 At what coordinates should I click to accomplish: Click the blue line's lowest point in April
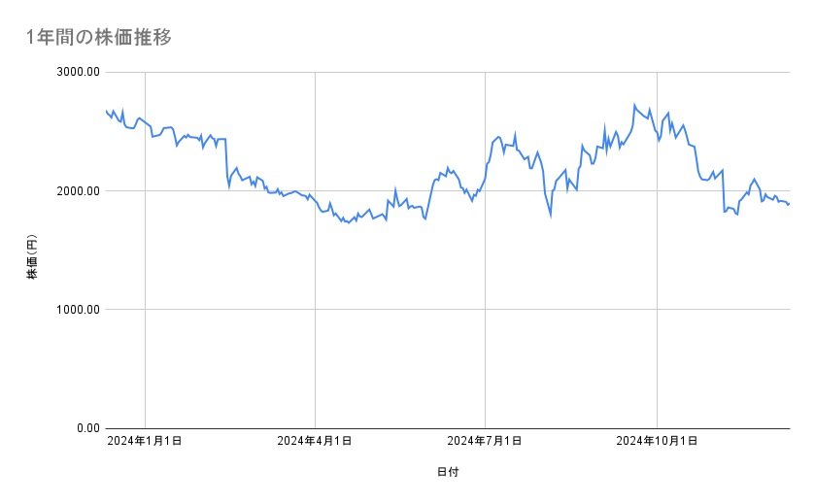347,223
